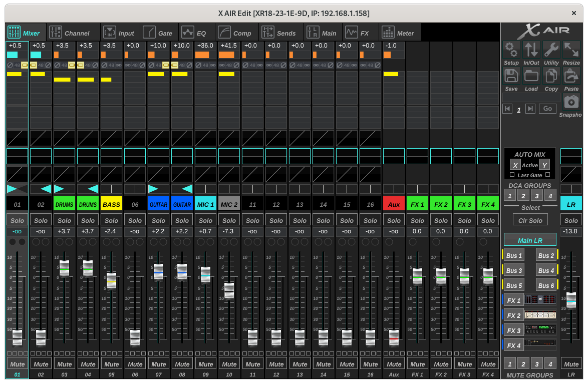Select the red Aux channel label

pyautogui.click(x=394, y=204)
